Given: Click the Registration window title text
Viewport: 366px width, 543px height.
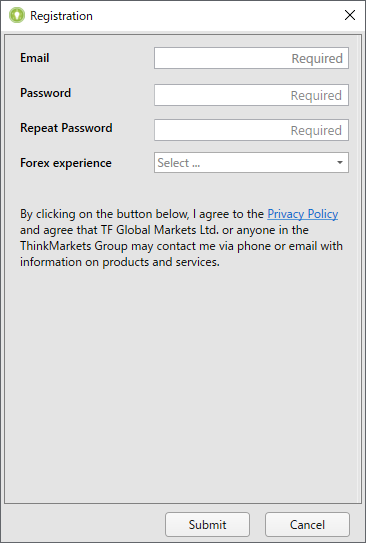Looking at the screenshot, I should click(61, 16).
